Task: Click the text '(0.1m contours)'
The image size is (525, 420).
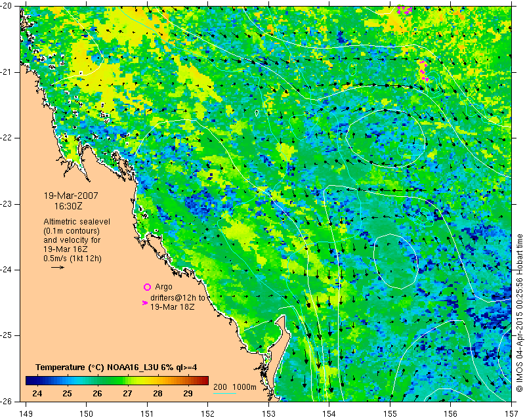Action: (x=72, y=231)
